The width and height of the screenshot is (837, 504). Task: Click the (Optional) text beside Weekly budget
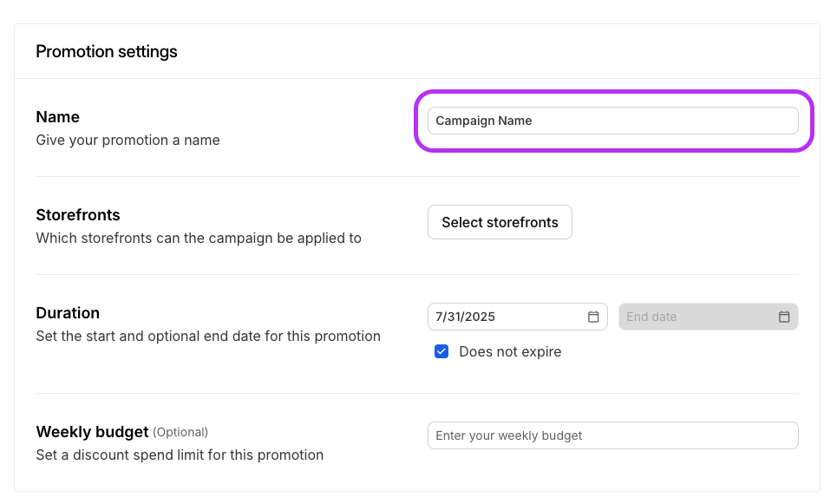click(180, 432)
